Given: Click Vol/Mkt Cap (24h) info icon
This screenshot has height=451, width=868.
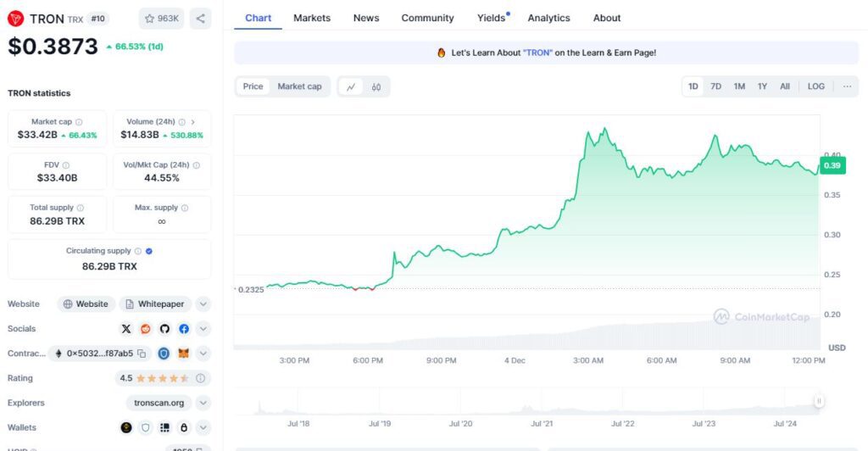Looking at the screenshot, I should (x=197, y=165).
